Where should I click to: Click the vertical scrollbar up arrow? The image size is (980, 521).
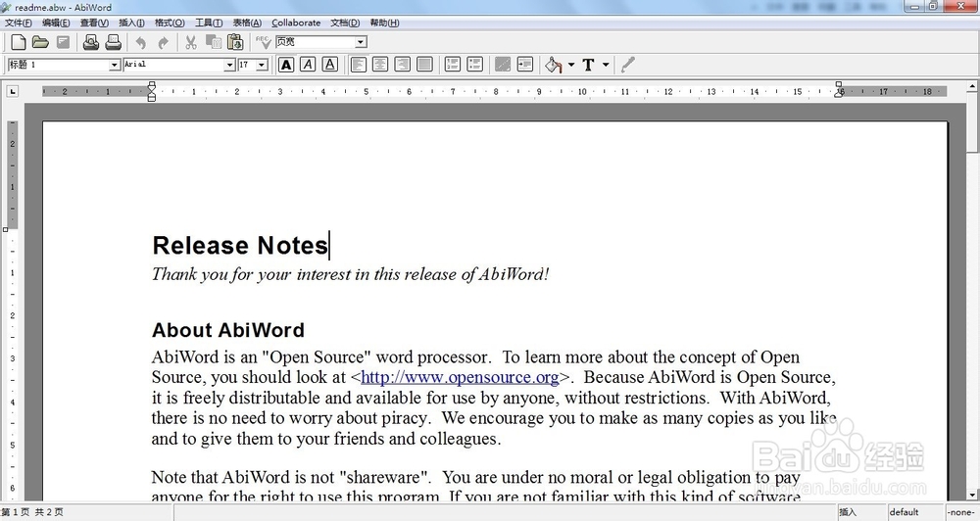click(973, 85)
